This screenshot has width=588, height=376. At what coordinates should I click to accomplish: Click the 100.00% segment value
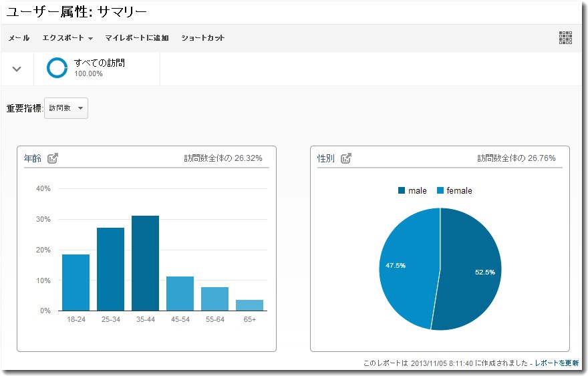pyautogui.click(x=88, y=74)
